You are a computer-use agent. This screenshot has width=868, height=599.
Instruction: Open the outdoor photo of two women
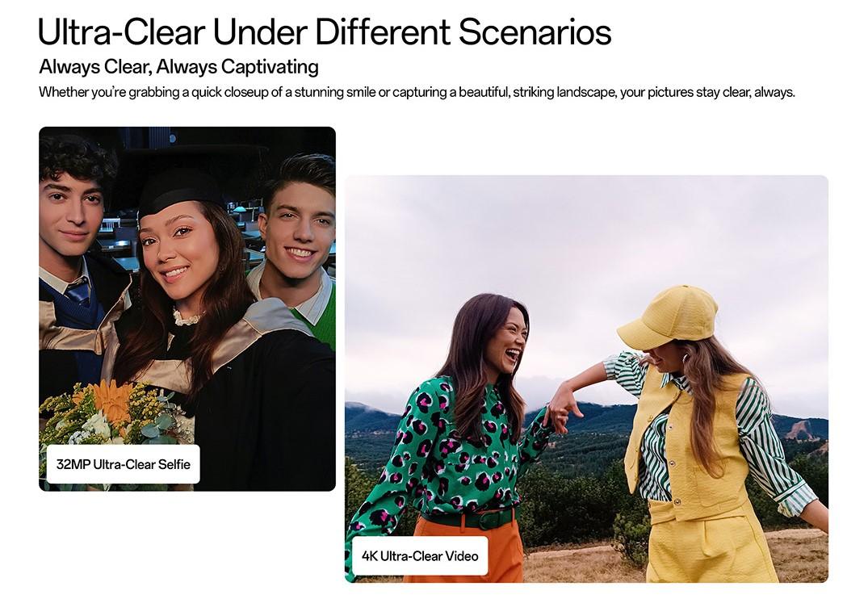tap(586, 379)
